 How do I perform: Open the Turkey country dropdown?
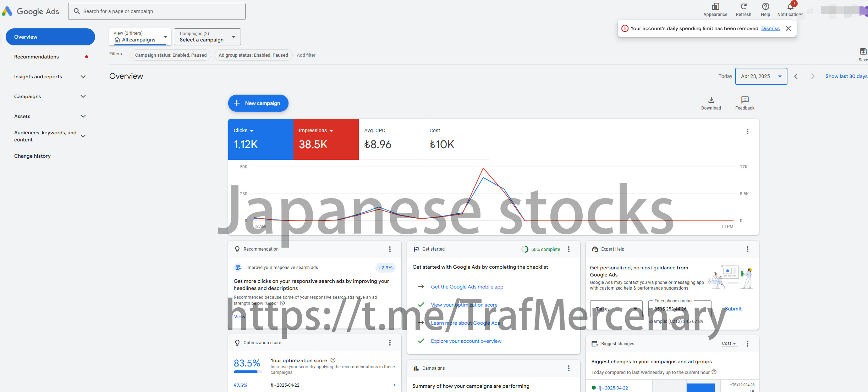point(616,309)
